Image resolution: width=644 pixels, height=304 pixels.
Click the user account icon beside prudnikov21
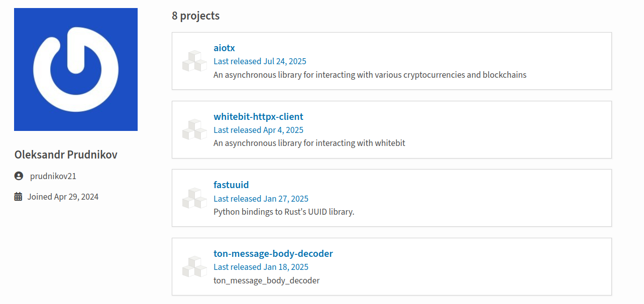tap(19, 176)
